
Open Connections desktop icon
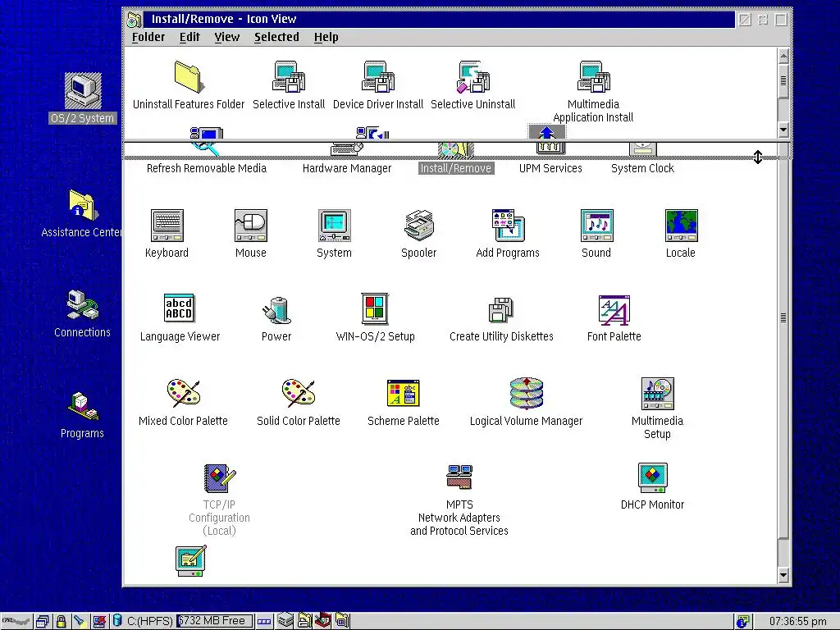[83, 305]
